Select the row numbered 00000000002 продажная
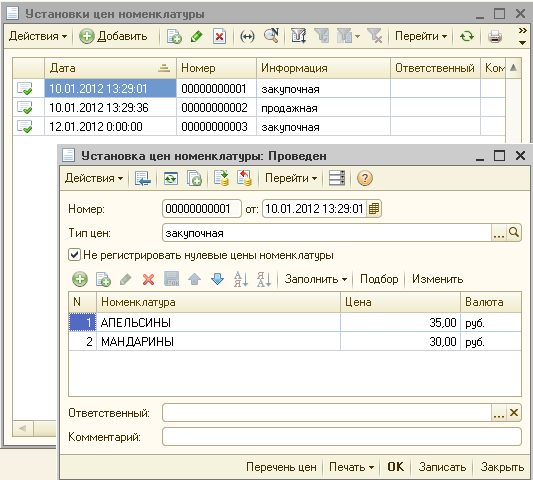This screenshot has width=533, height=480. [x=259, y=108]
